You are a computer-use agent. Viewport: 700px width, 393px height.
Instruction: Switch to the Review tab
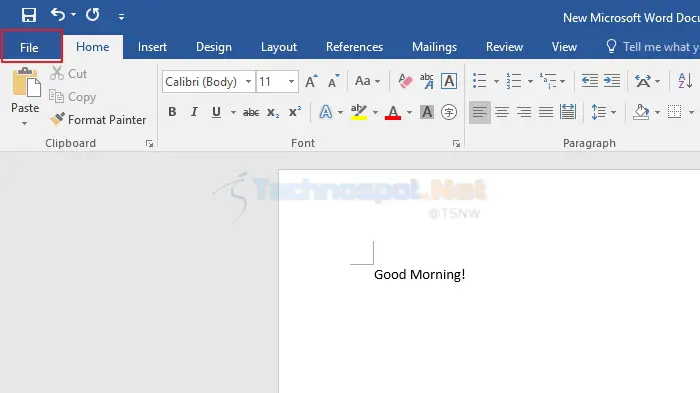click(504, 47)
